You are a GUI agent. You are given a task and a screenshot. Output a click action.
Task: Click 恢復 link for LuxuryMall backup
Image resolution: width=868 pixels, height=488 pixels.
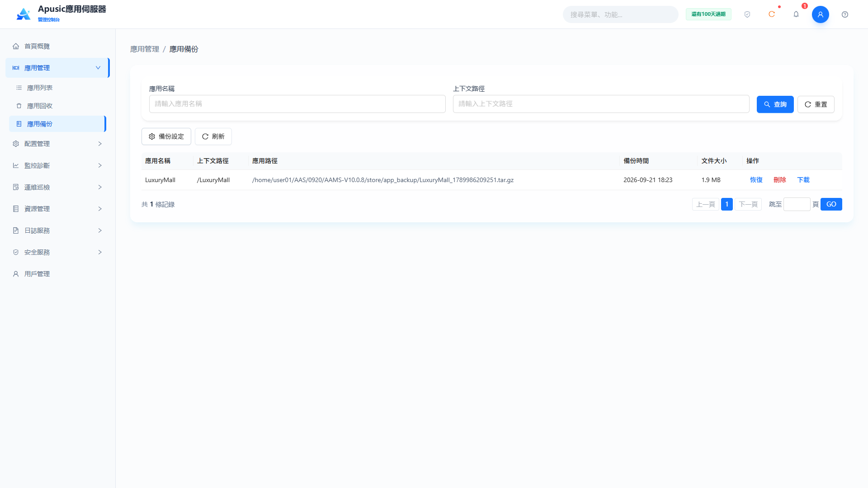756,180
